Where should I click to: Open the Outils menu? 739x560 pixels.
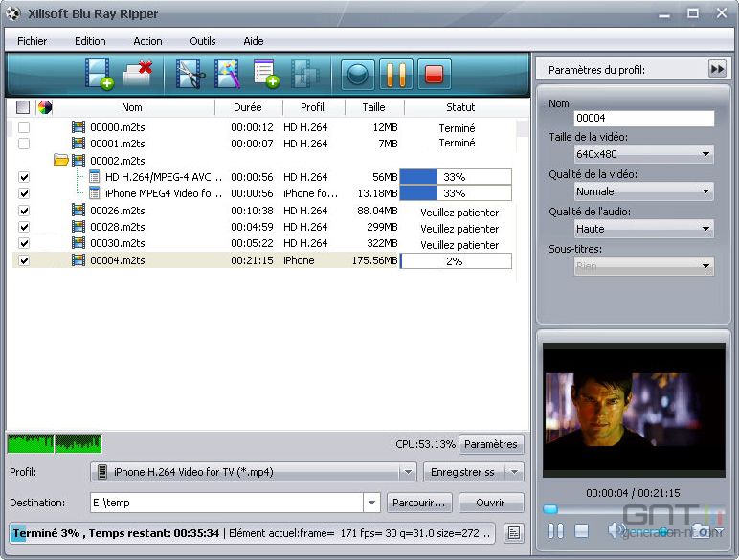(x=203, y=41)
